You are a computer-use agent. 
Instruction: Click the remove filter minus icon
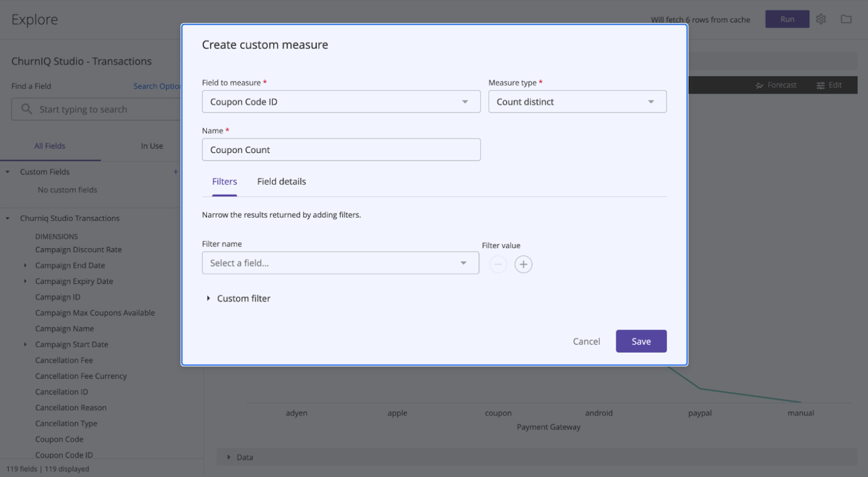point(498,264)
